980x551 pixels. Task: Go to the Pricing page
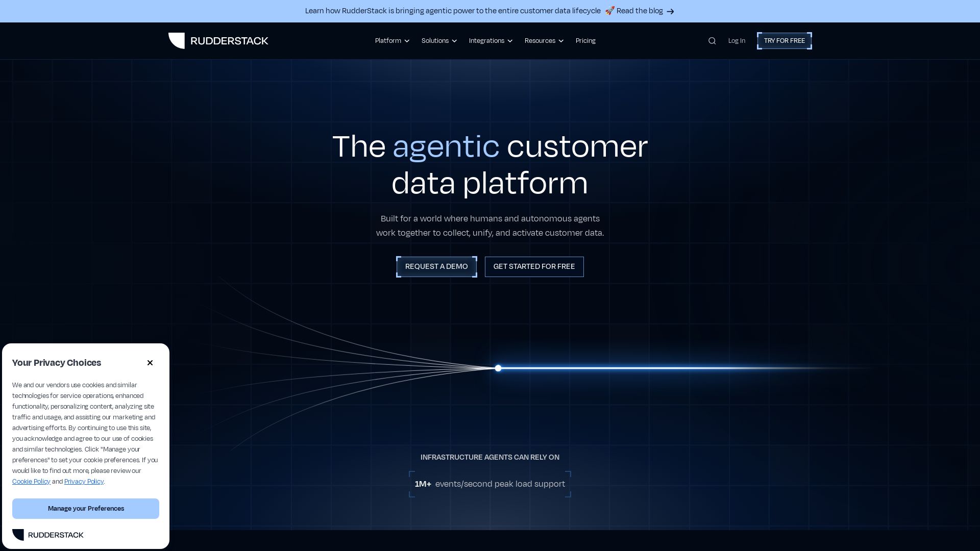[x=585, y=41]
